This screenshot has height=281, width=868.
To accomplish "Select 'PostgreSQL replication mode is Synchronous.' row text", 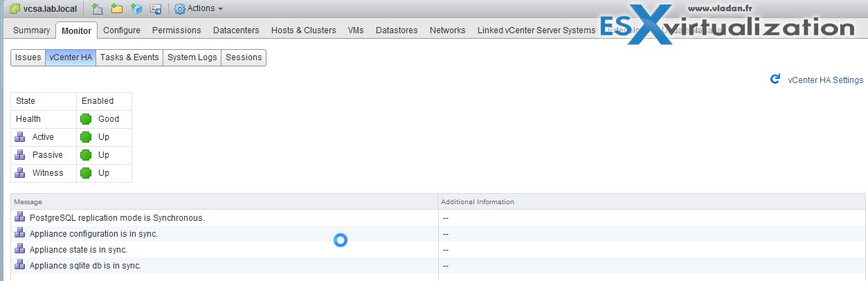I will pyautogui.click(x=117, y=218).
